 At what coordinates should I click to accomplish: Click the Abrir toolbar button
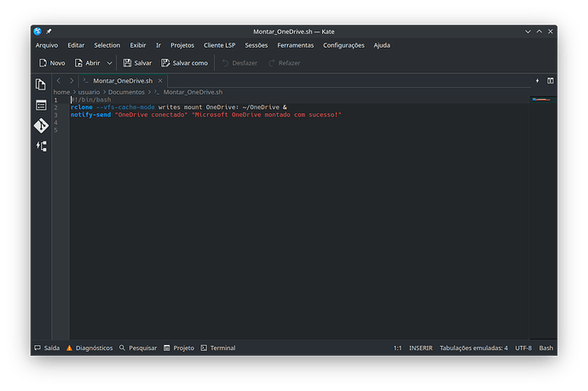(88, 63)
